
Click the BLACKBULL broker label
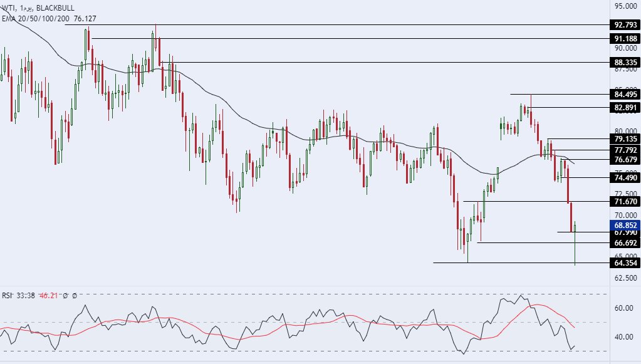(55, 8)
